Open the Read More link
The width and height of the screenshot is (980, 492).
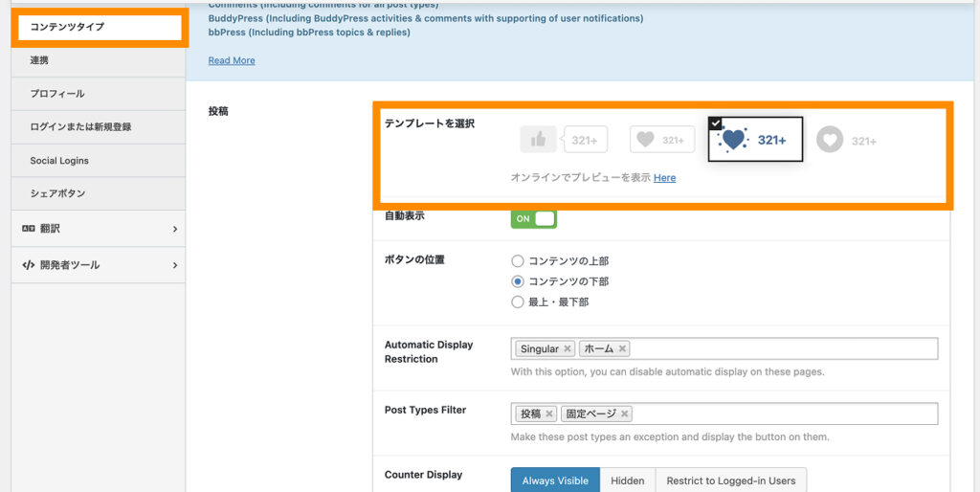click(232, 60)
